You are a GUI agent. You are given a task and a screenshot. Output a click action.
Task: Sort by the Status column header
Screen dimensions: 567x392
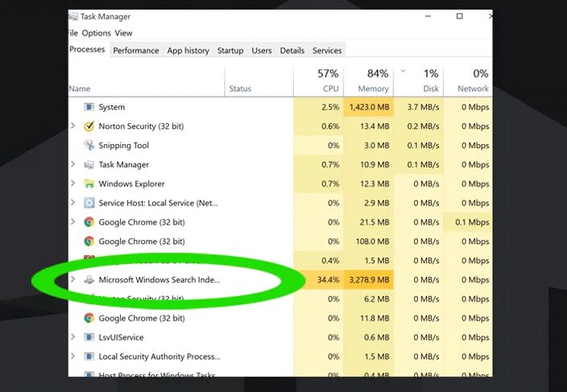[259, 81]
